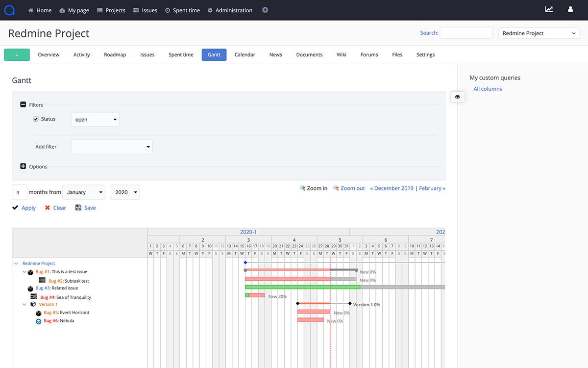Viewport: 588px width, 368px height.
Task: Click the green plus new item button
Action: point(17,55)
